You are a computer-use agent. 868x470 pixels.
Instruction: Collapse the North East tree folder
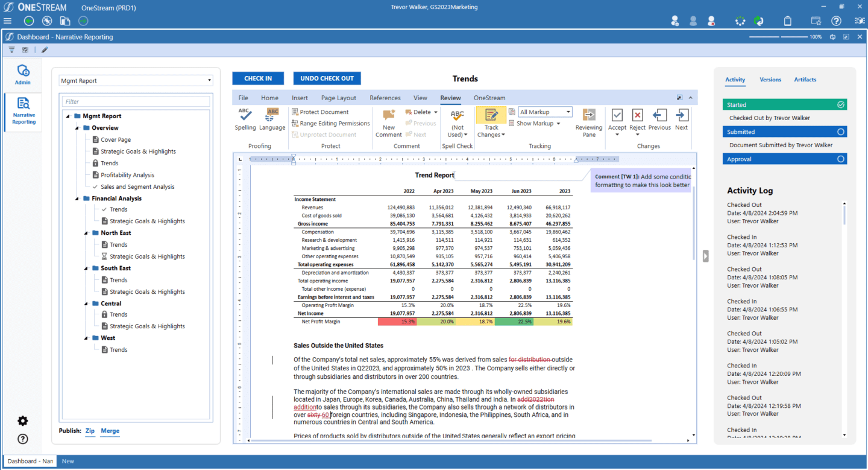86,233
